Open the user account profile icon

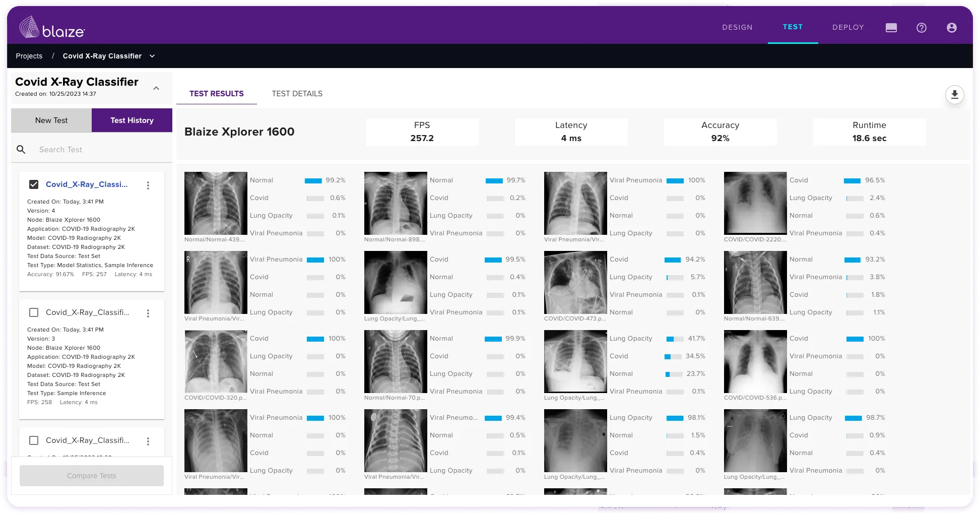click(x=951, y=28)
